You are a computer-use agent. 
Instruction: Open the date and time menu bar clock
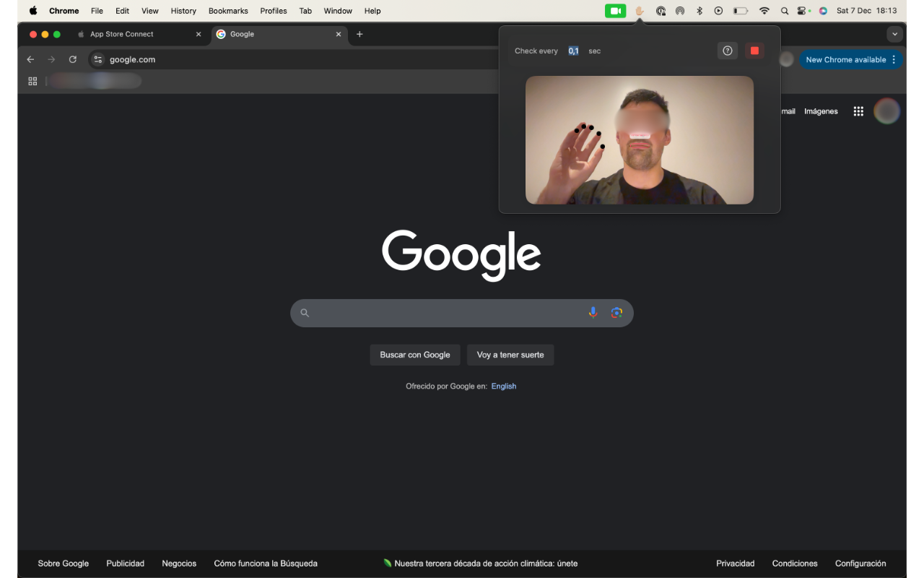(866, 11)
